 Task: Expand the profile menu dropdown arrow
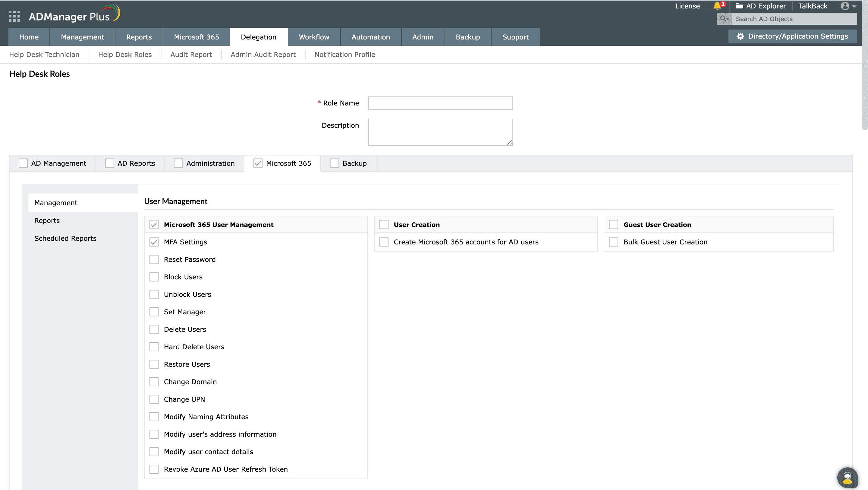(854, 6)
